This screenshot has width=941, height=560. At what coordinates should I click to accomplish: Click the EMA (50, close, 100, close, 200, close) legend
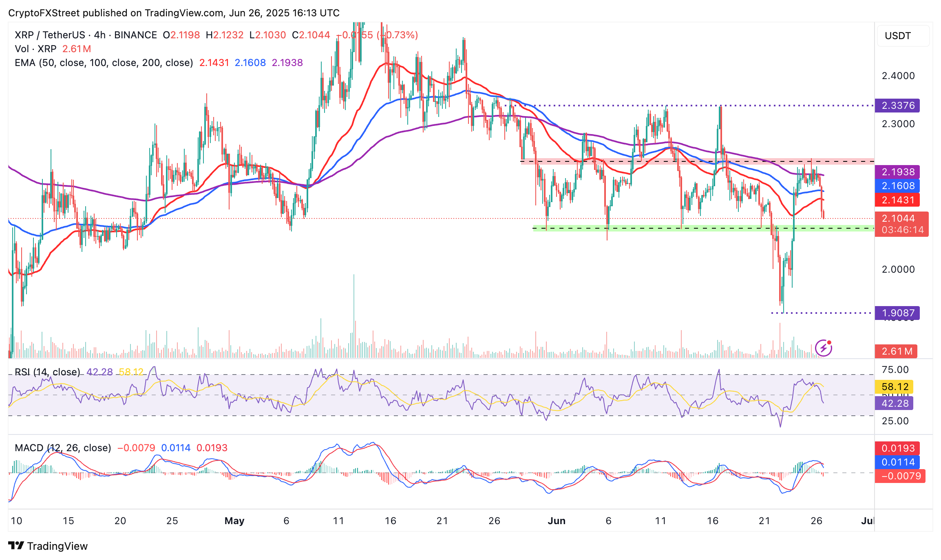coord(104,63)
